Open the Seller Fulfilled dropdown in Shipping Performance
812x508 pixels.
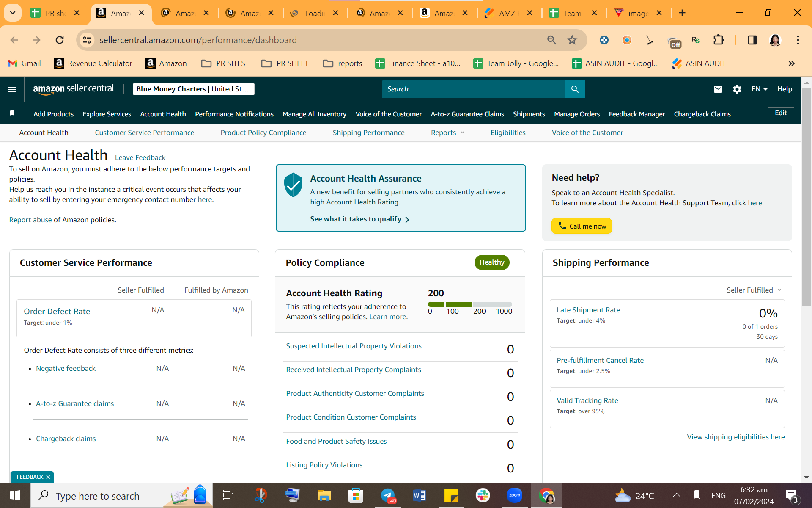tap(754, 290)
